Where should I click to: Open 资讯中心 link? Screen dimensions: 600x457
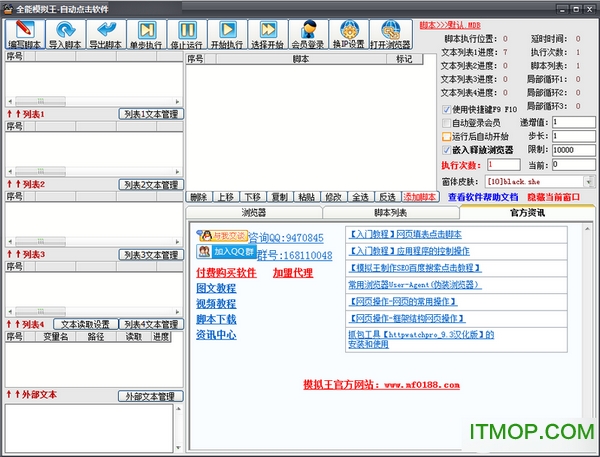(x=216, y=335)
